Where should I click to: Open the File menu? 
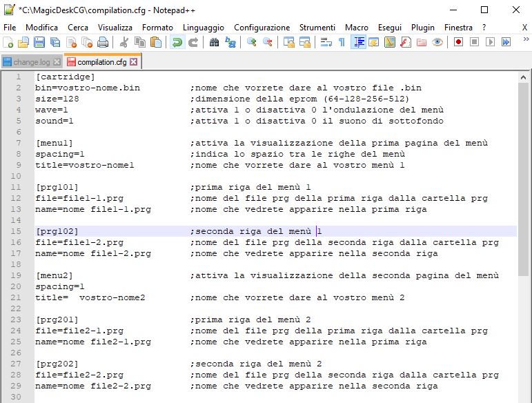click(10, 28)
